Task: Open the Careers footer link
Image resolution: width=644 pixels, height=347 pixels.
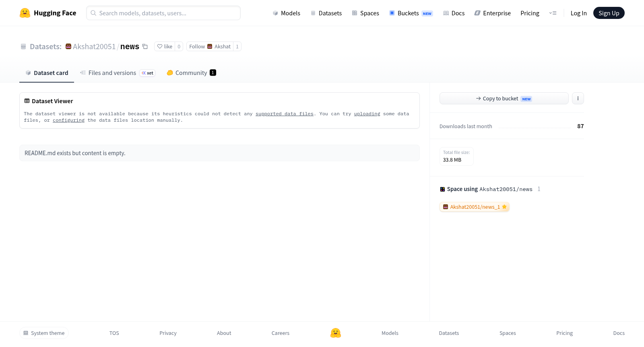Action: (281, 333)
